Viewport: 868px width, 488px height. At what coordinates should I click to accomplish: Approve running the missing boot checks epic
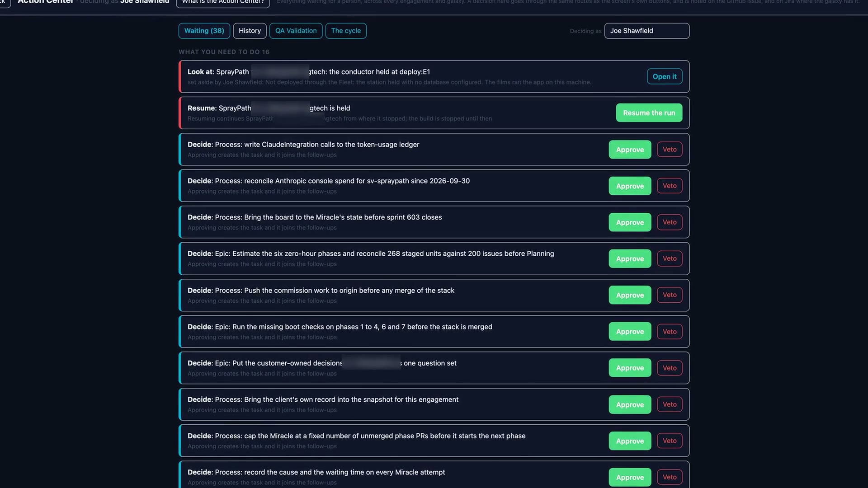click(630, 331)
